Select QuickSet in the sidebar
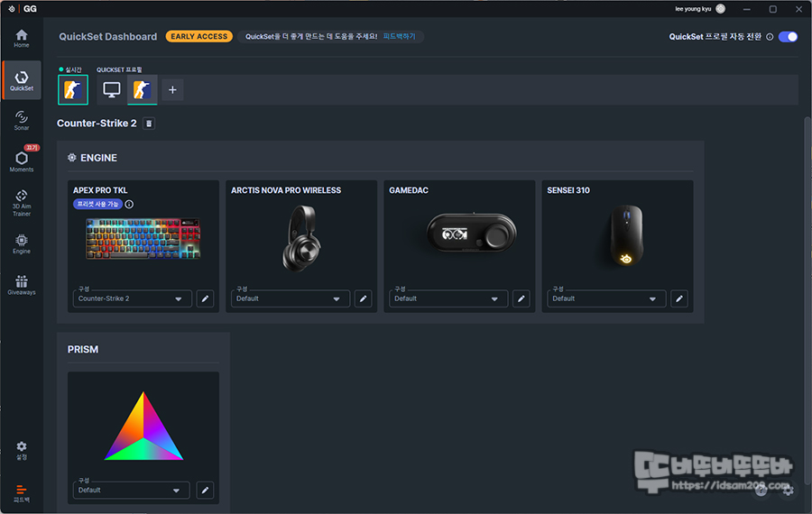The image size is (812, 514). click(22, 80)
